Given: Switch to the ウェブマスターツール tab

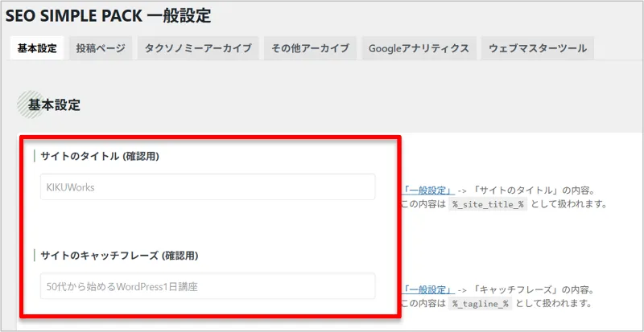Looking at the screenshot, I should tap(538, 48).
